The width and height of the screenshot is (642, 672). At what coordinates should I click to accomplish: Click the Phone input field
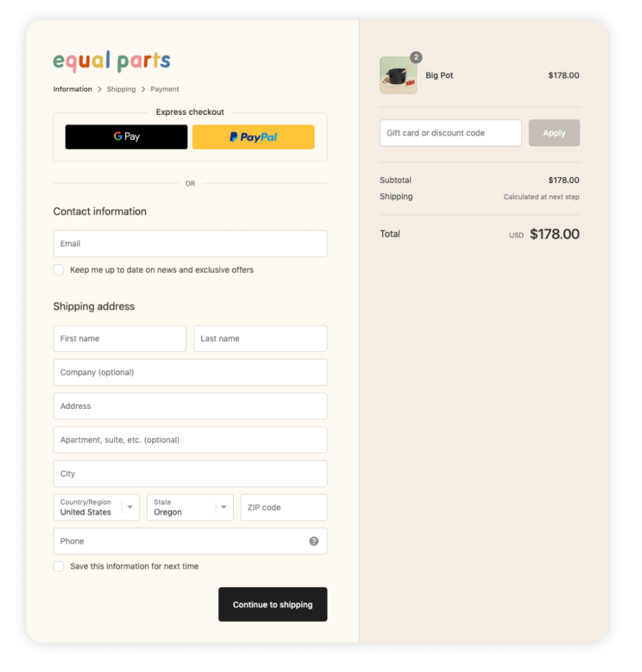pos(190,541)
